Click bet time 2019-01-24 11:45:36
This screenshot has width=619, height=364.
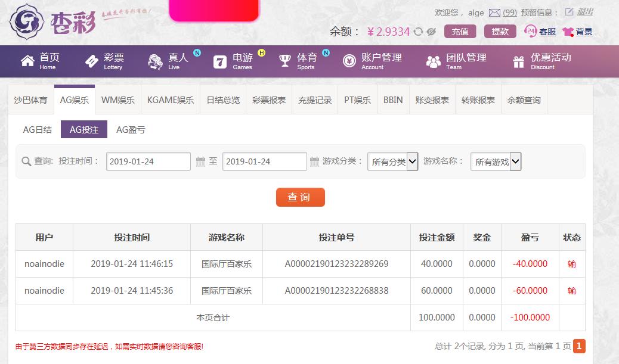[x=131, y=291]
